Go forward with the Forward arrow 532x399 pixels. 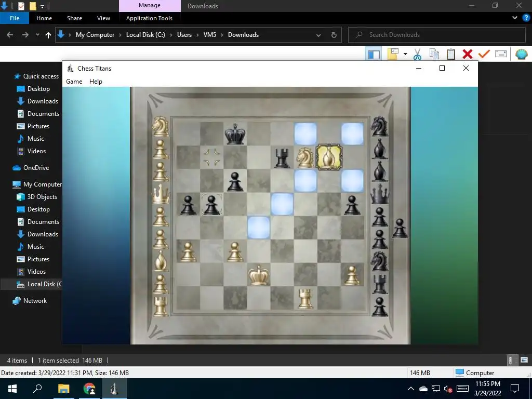25,35
